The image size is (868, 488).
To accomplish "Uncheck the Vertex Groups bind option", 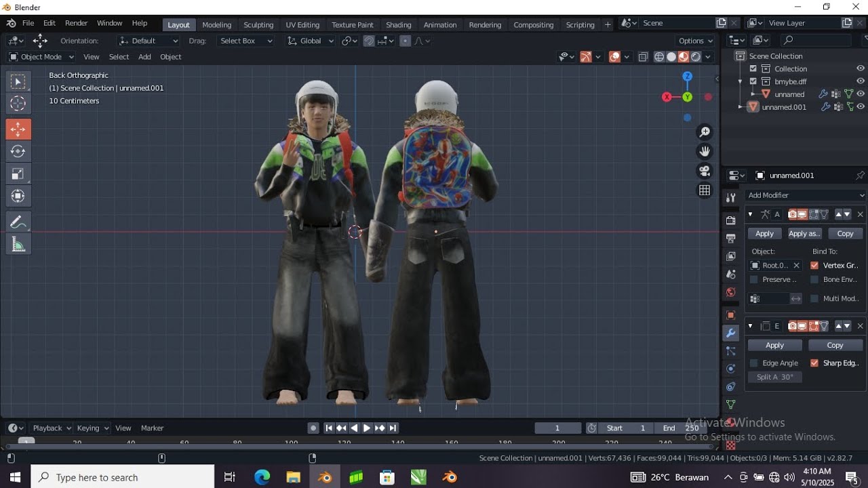I will pos(814,266).
